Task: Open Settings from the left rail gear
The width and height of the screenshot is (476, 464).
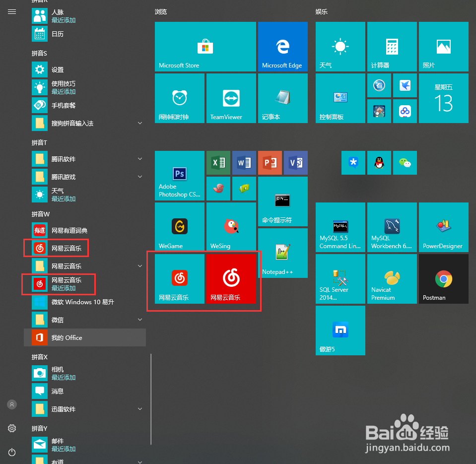Action: pos(12,428)
